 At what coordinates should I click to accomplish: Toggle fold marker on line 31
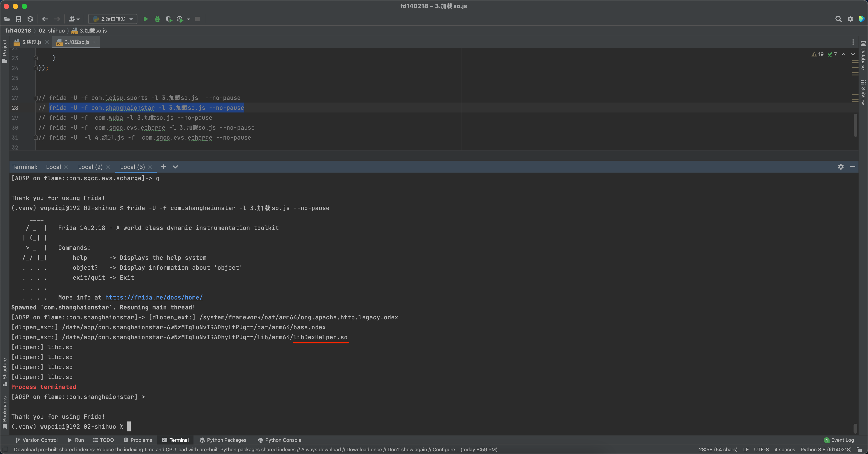(x=36, y=138)
